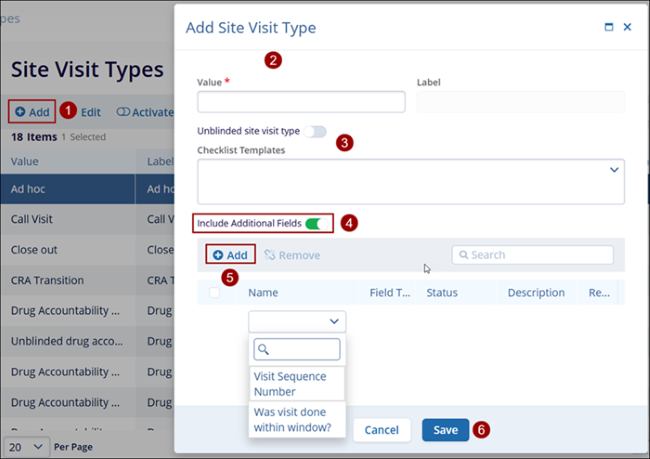Screen dimensions: 650x459
Task: Select Was visit done within window option
Action: point(296,422)
